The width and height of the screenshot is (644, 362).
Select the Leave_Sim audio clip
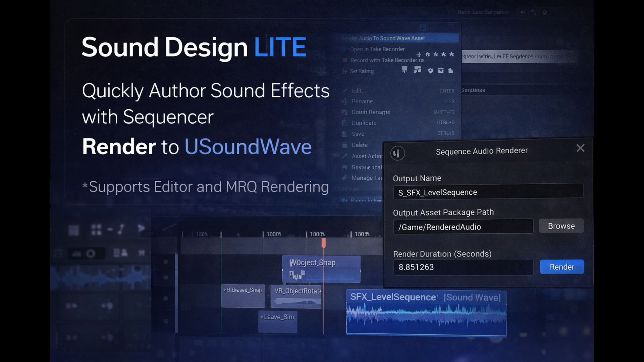coord(278,321)
